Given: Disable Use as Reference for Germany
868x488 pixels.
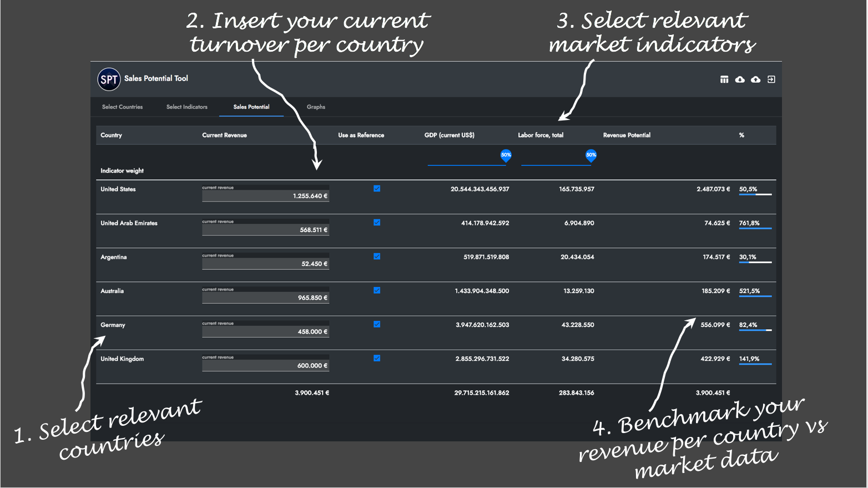Looking at the screenshot, I should click(377, 324).
